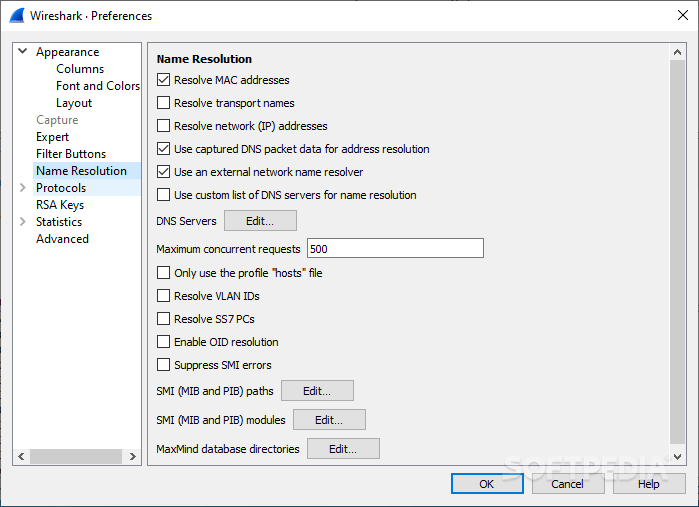Click the tree pane horizontal scrollbar thumb
The image size is (699, 507).
tap(76, 456)
